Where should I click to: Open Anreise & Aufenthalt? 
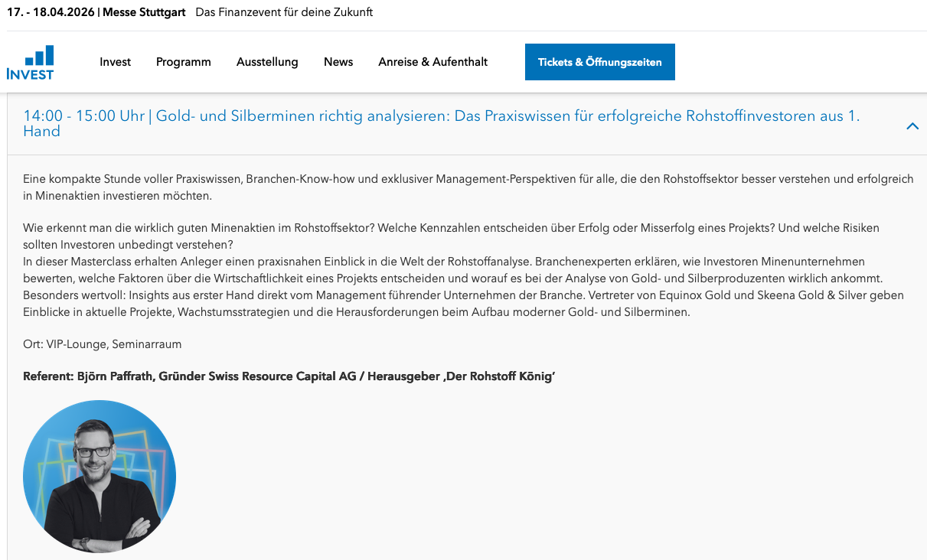point(432,61)
